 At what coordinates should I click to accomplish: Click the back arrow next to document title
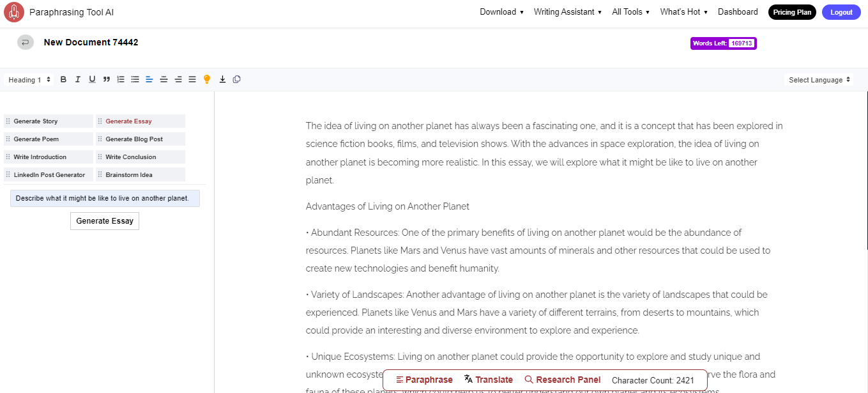coord(26,42)
